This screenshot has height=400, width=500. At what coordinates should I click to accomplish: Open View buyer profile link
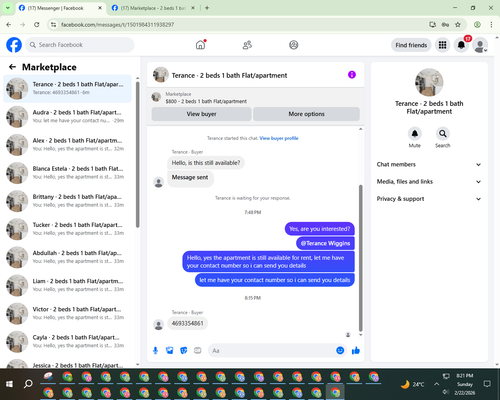click(x=279, y=138)
